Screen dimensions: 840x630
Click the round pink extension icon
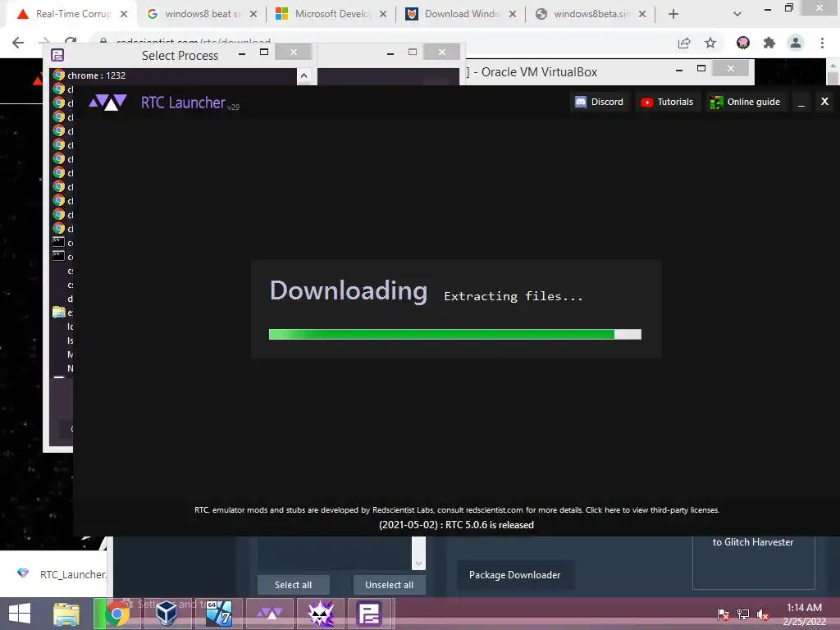click(743, 43)
